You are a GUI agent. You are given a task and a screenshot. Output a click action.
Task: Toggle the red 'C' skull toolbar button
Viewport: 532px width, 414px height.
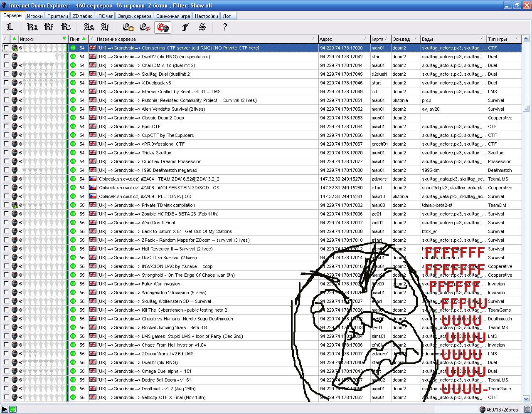pyautogui.click(x=163, y=27)
